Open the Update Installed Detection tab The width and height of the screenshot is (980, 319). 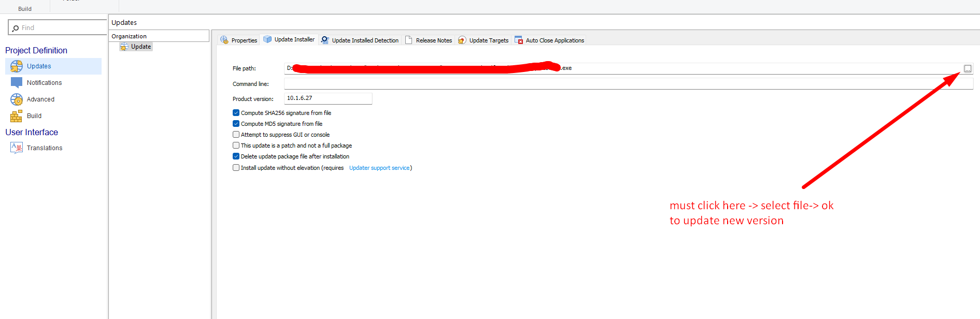[x=360, y=40]
